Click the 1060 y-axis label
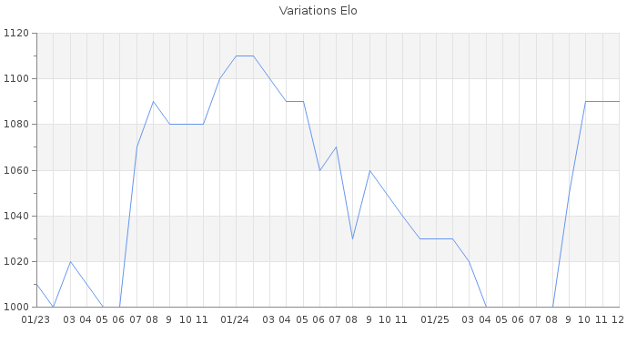637x364 pixels. click(x=16, y=170)
